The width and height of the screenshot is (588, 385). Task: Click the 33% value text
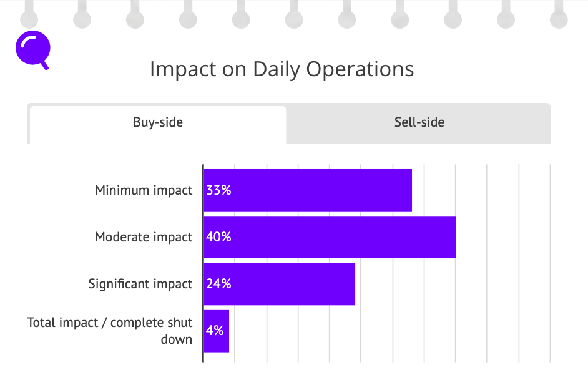[x=218, y=190]
